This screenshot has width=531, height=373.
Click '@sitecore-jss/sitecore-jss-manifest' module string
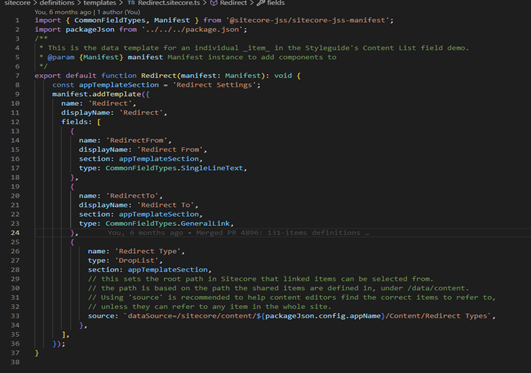coord(307,20)
